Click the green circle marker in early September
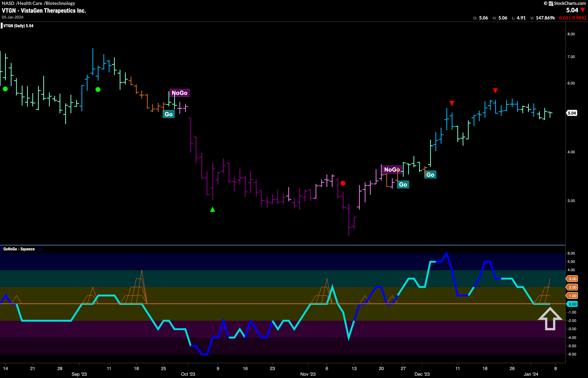This screenshot has width=588, height=378. (x=98, y=89)
